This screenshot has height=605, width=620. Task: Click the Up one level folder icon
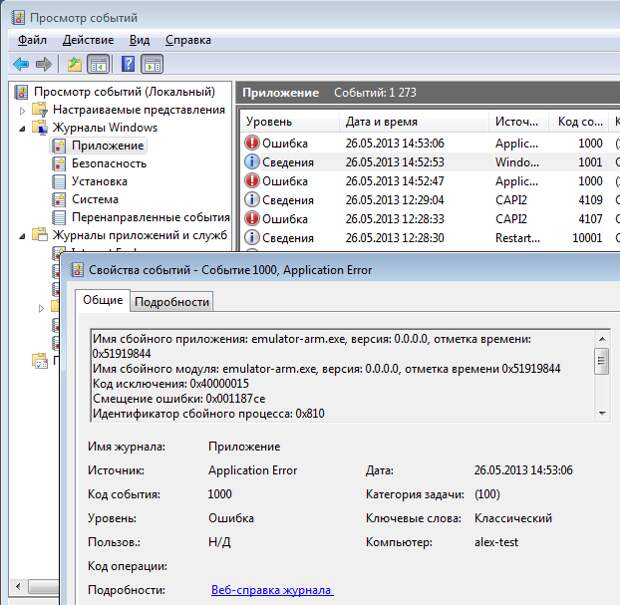point(74,64)
